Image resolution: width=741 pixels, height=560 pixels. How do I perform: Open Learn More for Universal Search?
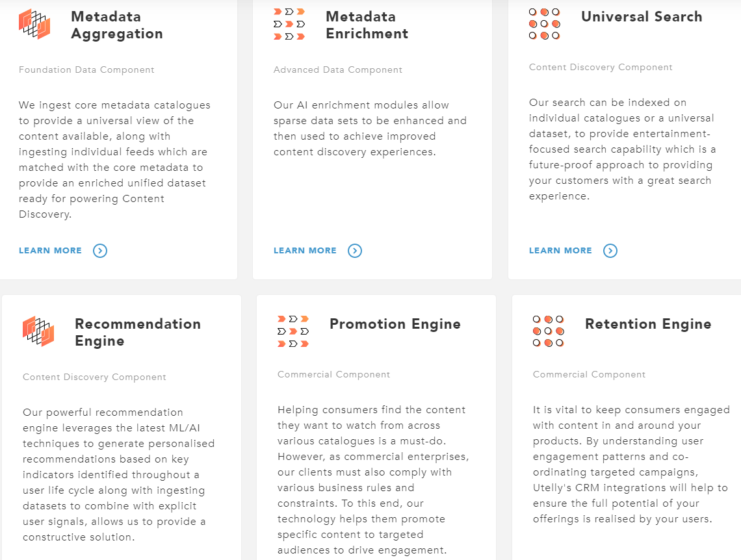(561, 251)
